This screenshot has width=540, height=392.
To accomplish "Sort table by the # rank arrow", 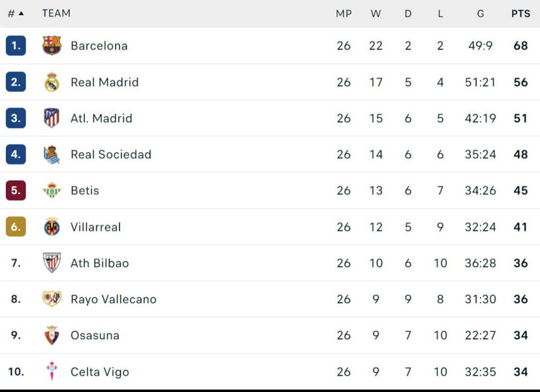I will point(21,13).
